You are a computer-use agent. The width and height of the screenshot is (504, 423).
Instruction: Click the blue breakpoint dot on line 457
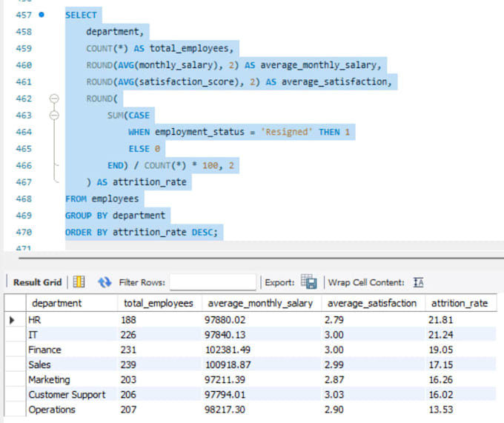click(x=42, y=15)
